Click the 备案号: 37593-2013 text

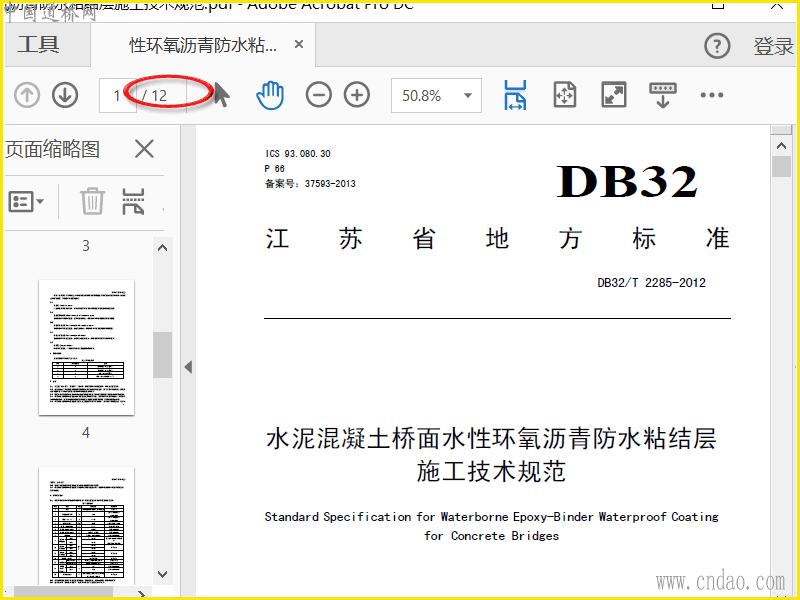(310, 184)
